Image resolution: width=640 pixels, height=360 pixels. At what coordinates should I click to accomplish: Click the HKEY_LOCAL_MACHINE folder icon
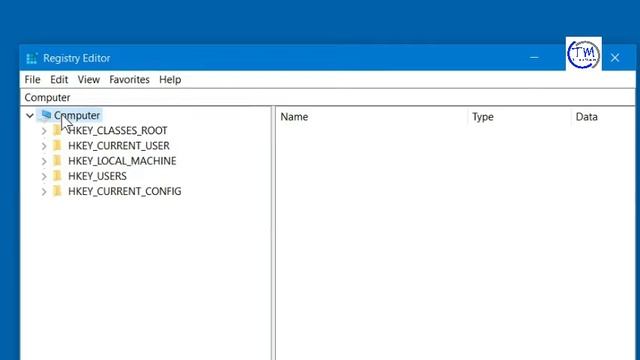58,160
